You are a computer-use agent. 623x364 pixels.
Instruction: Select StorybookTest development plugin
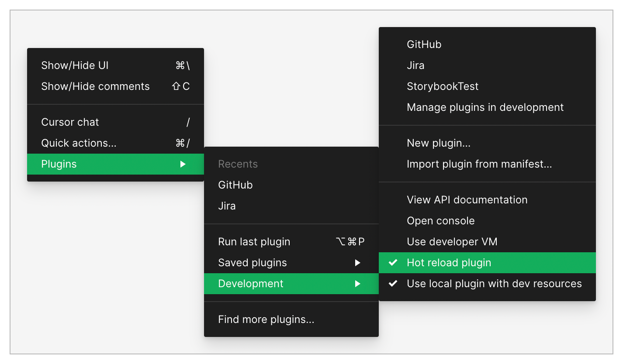(x=443, y=86)
